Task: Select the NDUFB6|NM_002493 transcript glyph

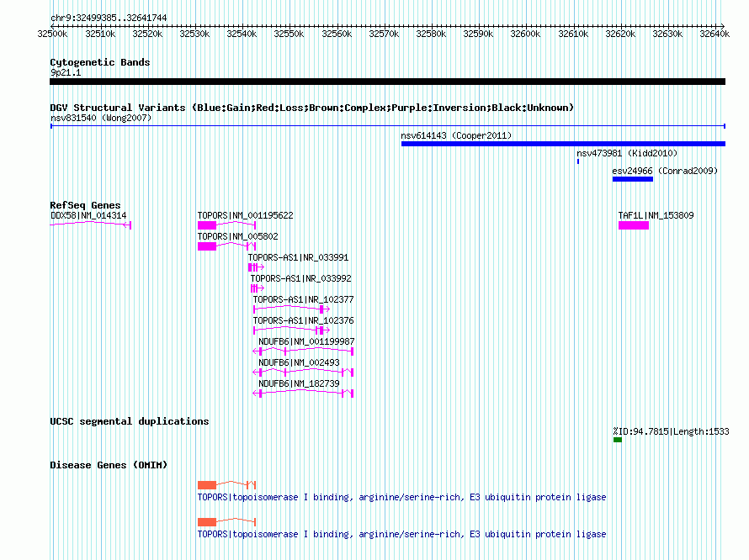Action: [303, 372]
